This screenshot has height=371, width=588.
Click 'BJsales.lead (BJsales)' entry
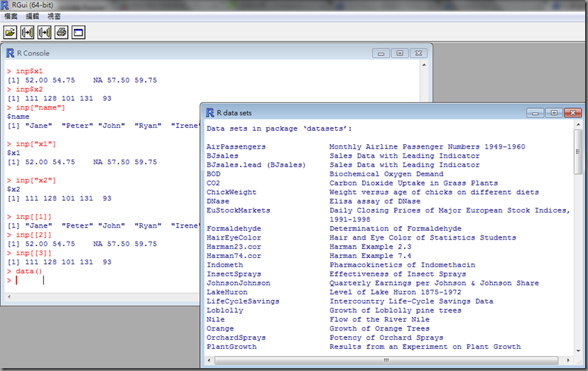pos(256,165)
